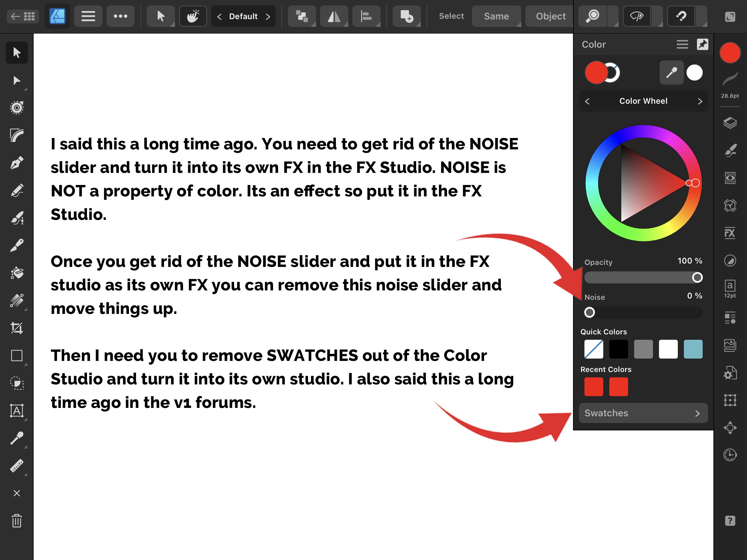The width and height of the screenshot is (747, 560).
Task: Open the Transform studio
Action: coord(730,400)
